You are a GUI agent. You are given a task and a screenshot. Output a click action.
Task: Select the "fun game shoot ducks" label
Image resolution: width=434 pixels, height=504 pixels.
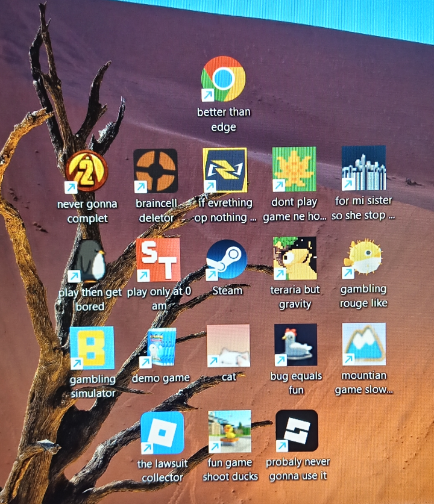pyautogui.click(x=230, y=469)
